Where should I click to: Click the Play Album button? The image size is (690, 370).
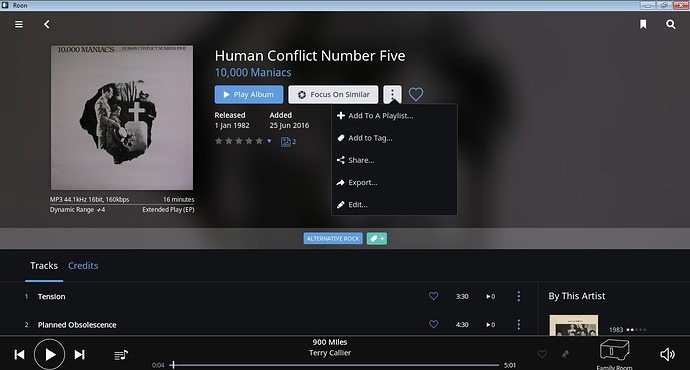(249, 95)
